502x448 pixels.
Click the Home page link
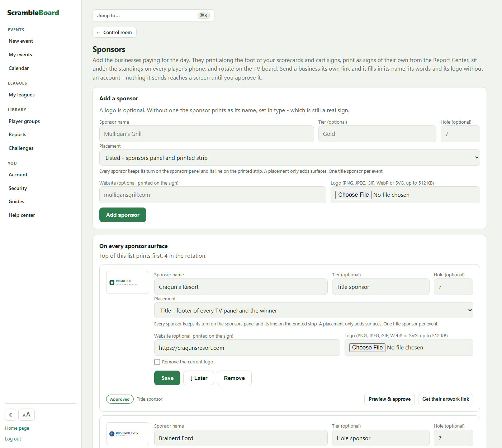click(x=17, y=428)
